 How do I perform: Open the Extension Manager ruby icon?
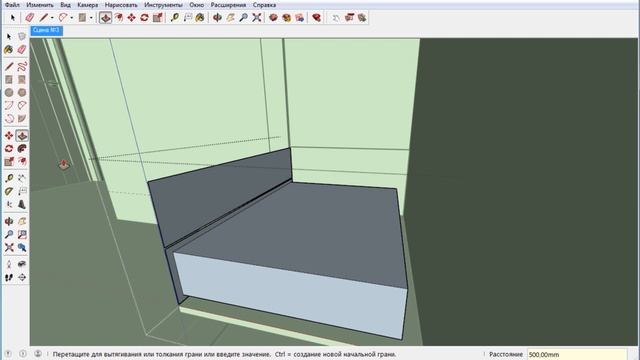(316, 18)
